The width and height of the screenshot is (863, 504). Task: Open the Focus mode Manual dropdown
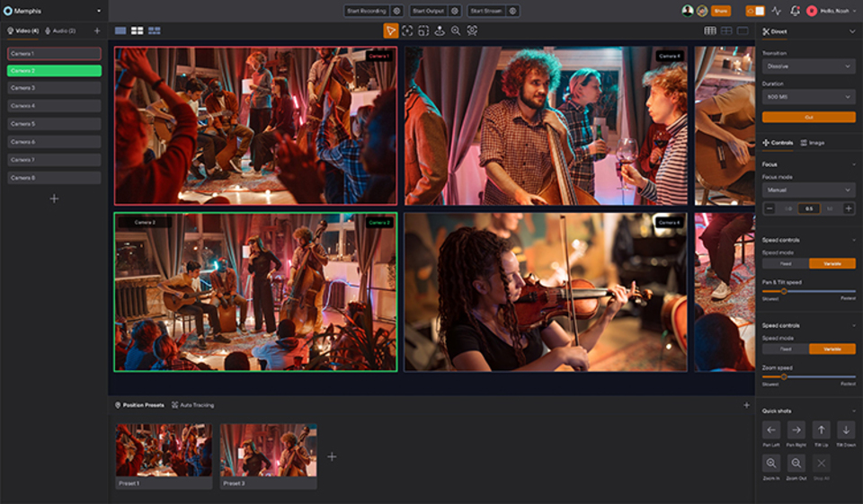[808, 190]
